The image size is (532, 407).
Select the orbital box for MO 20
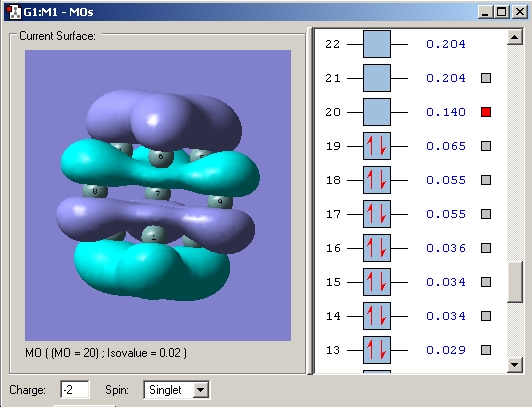pyautogui.click(x=377, y=112)
